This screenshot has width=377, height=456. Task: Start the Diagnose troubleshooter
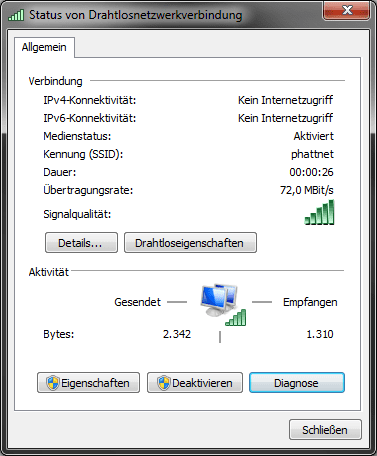pyautogui.click(x=297, y=383)
